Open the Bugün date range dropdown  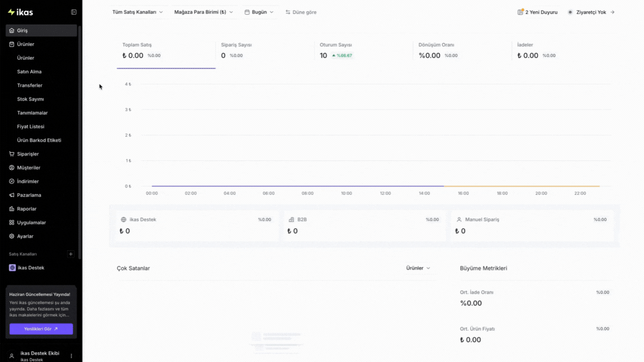click(259, 12)
